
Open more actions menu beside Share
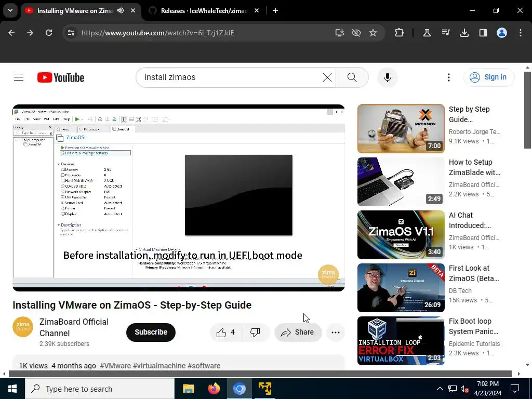point(336,332)
